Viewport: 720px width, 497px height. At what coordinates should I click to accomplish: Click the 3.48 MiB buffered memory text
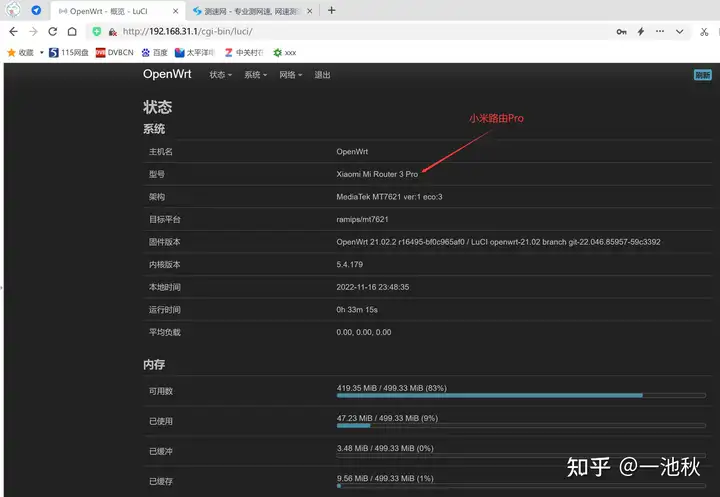point(385,448)
